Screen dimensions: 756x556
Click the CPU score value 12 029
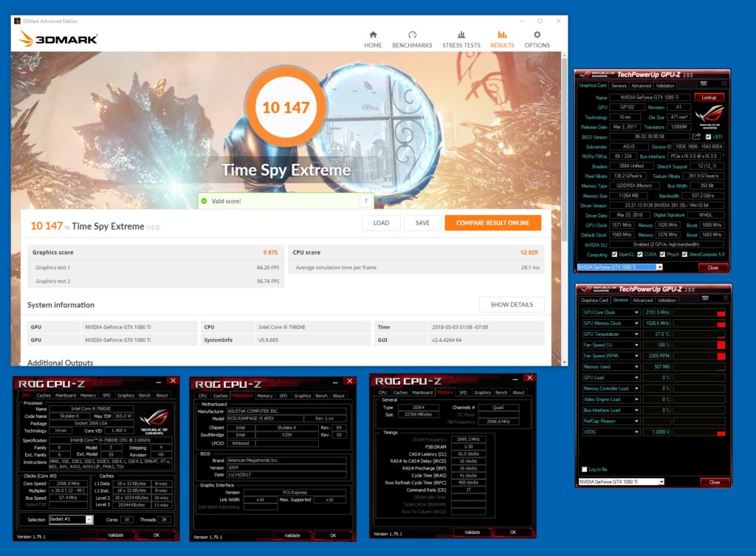tap(529, 253)
